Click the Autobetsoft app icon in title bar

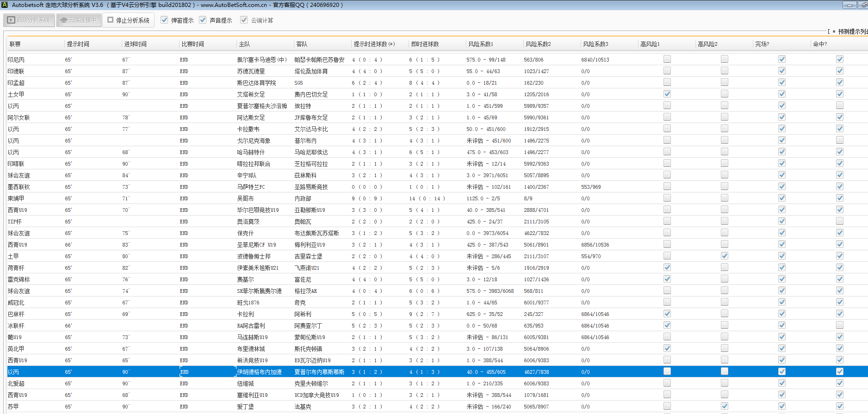point(5,5)
